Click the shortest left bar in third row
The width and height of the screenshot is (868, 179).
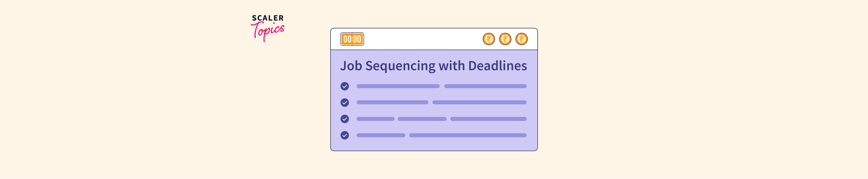[375, 119]
